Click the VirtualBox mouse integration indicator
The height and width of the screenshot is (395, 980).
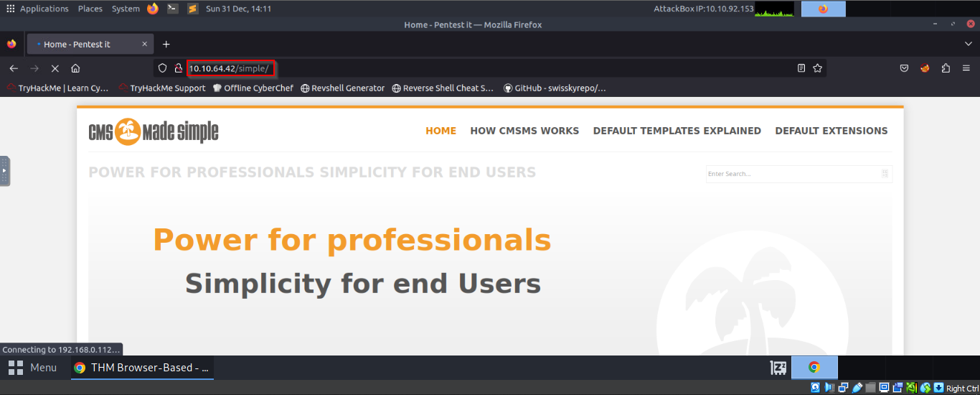coord(925,388)
